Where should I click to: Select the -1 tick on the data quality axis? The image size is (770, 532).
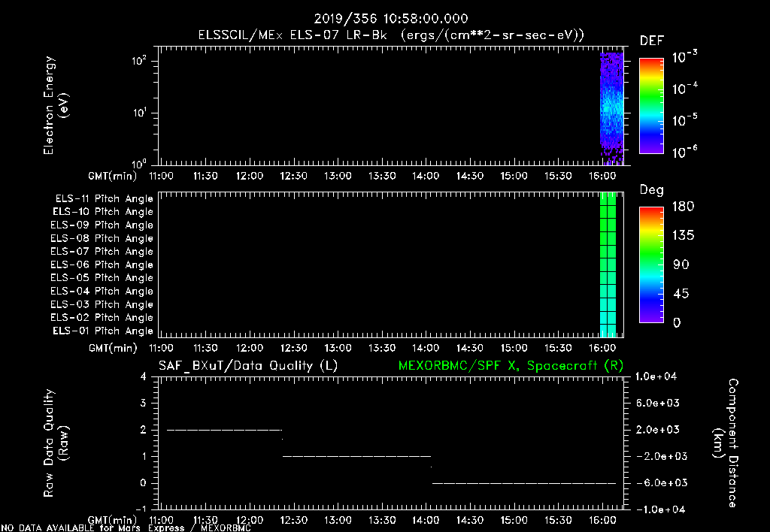click(x=141, y=509)
